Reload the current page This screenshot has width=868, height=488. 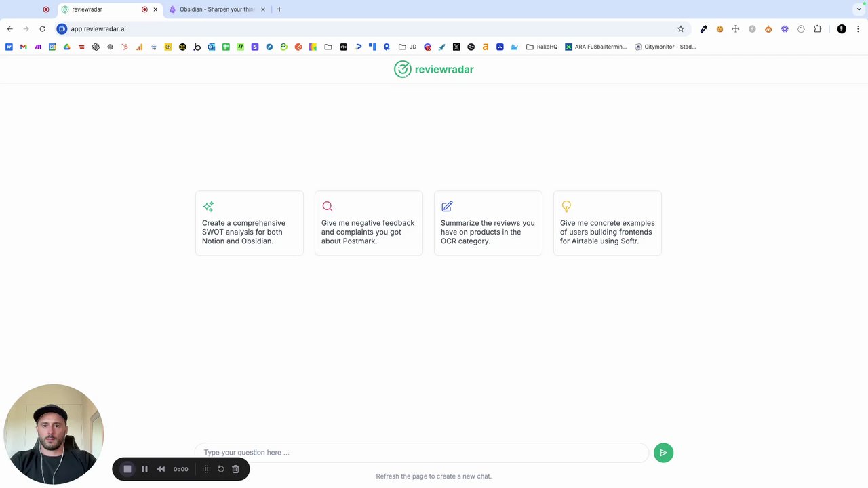click(x=42, y=29)
